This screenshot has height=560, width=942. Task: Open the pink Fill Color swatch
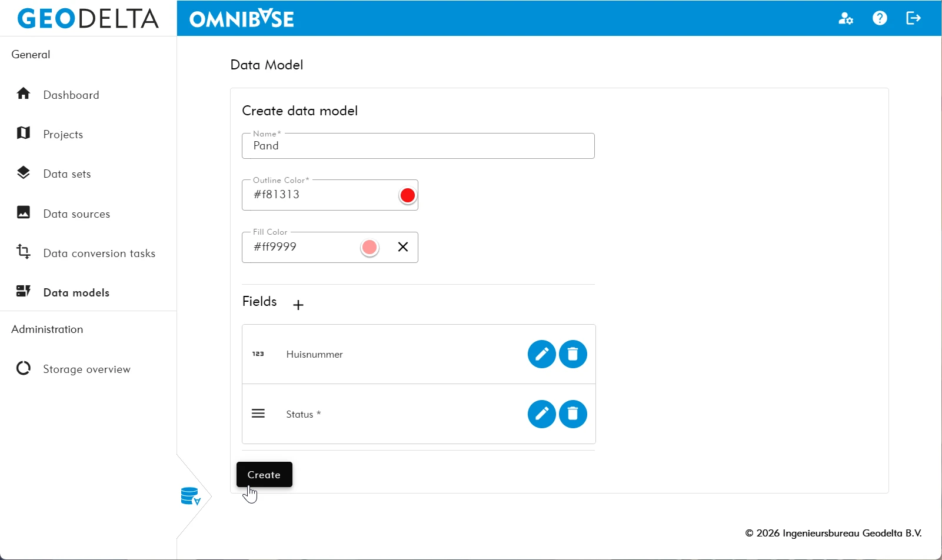coord(370,247)
